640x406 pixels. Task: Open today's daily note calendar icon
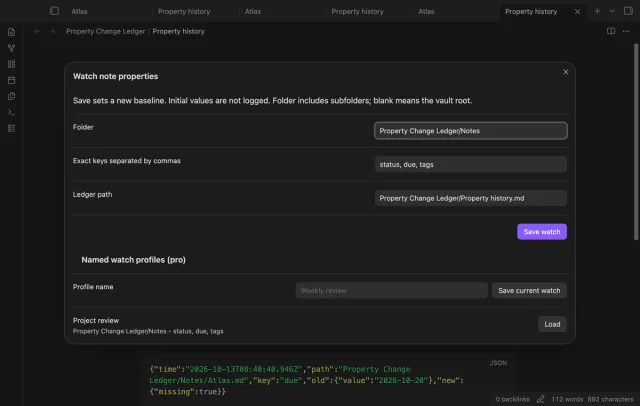pos(11,80)
